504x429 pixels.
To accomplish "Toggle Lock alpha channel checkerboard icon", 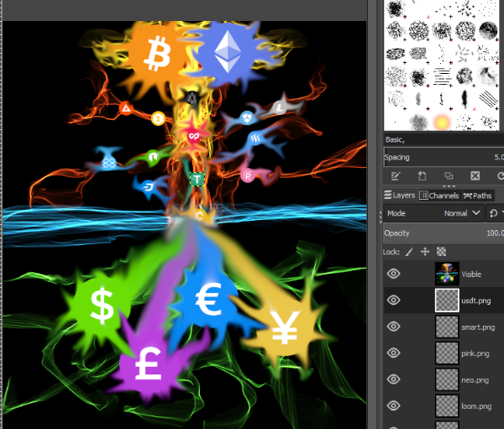I will [441, 252].
